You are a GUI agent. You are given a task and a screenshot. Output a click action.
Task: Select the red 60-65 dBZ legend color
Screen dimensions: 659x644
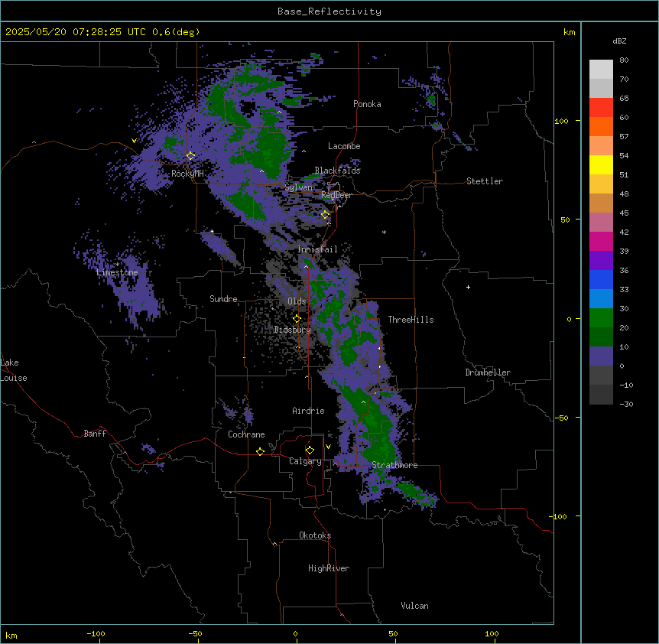601,108
